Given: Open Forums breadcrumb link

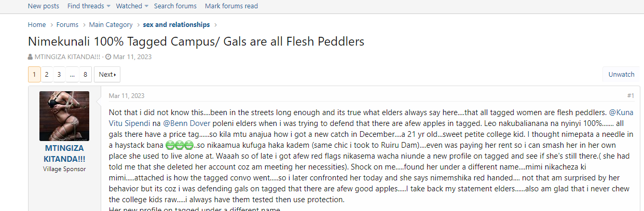Looking at the screenshot, I should click(67, 25).
